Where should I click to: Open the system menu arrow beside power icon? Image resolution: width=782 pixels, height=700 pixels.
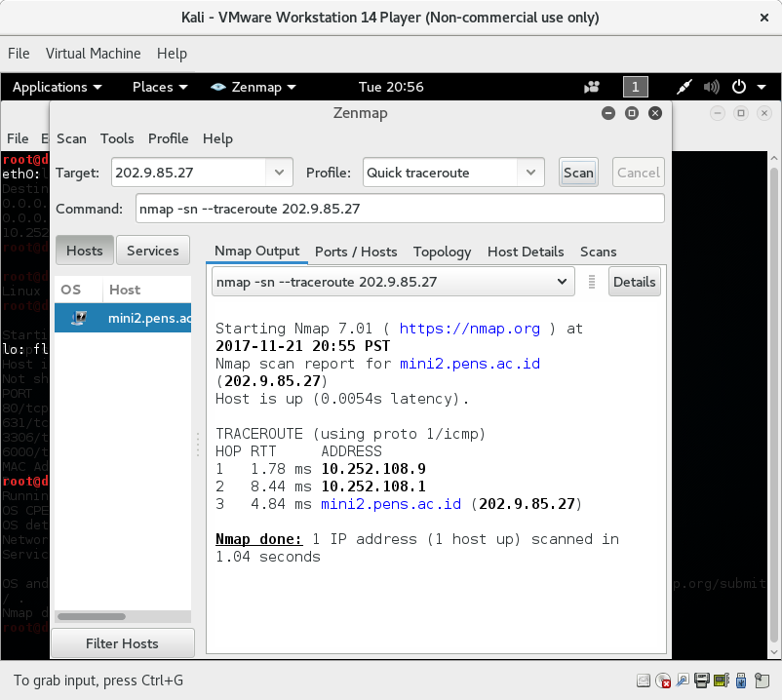point(762,87)
